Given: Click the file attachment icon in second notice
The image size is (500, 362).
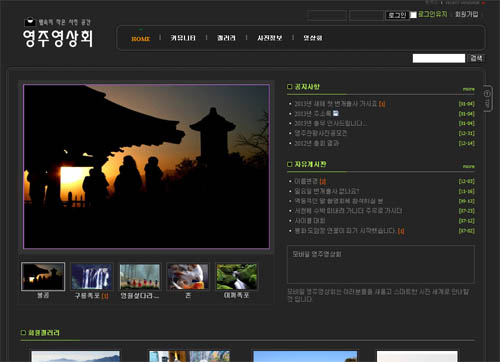Looking at the screenshot, I should (x=336, y=113).
